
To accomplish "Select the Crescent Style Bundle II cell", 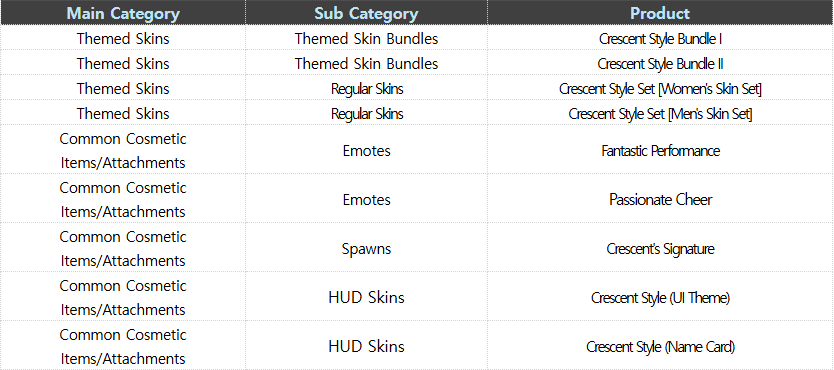I will pos(660,63).
